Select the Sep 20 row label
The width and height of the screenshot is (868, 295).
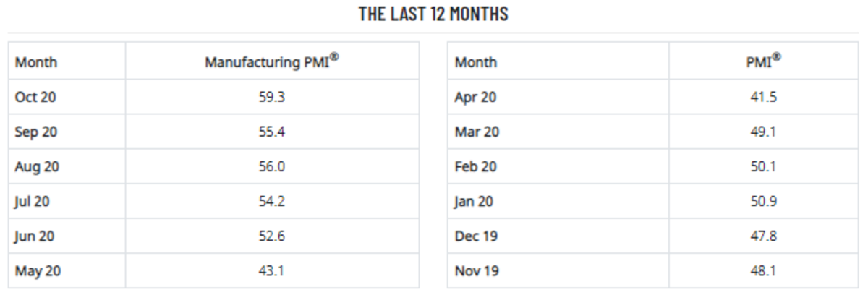(x=36, y=132)
